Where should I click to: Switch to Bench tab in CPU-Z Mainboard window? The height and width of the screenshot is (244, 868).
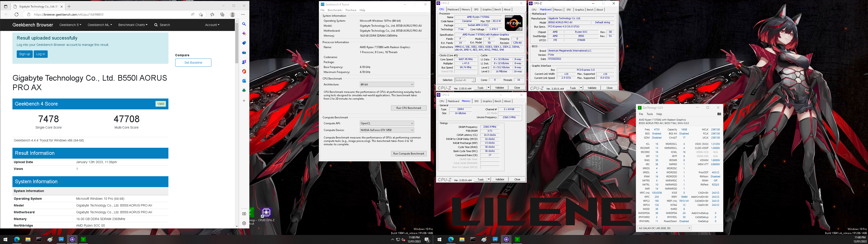click(x=590, y=10)
